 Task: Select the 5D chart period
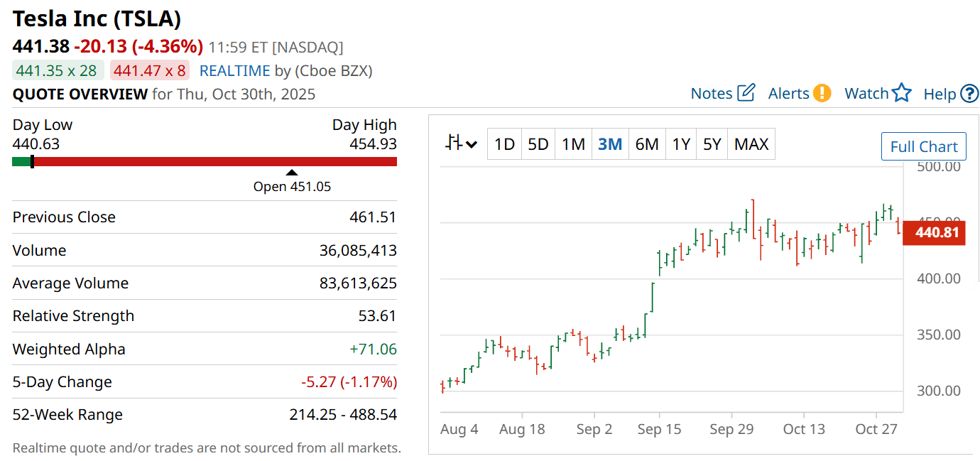point(538,144)
